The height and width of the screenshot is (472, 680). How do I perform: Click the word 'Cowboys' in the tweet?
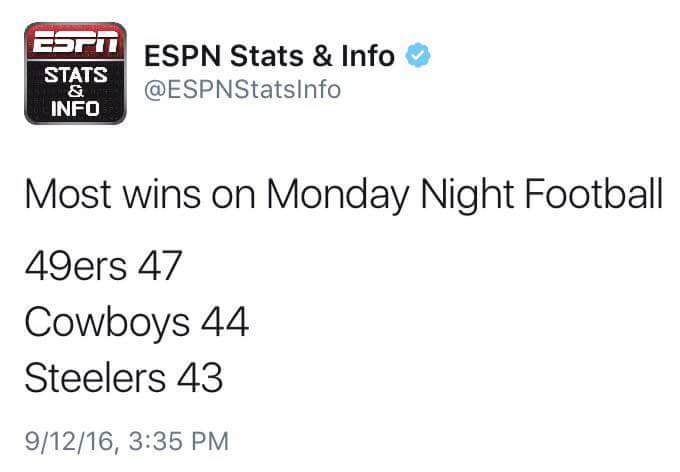pos(107,324)
